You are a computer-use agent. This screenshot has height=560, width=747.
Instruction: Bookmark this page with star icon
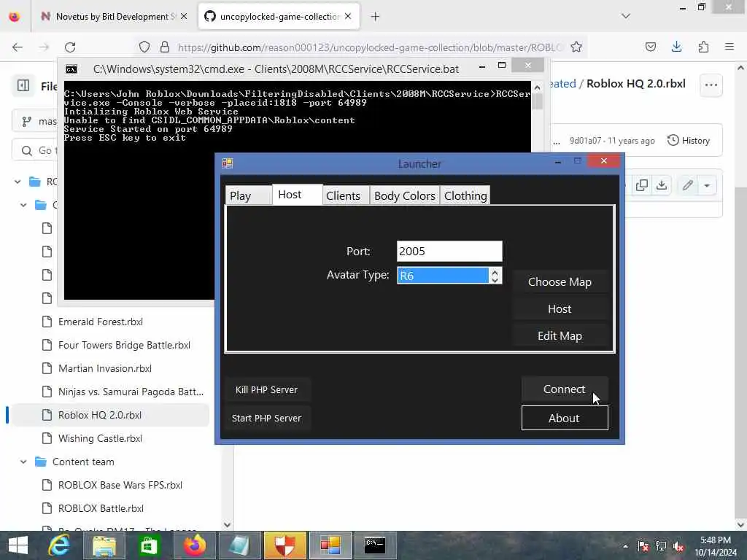point(576,47)
